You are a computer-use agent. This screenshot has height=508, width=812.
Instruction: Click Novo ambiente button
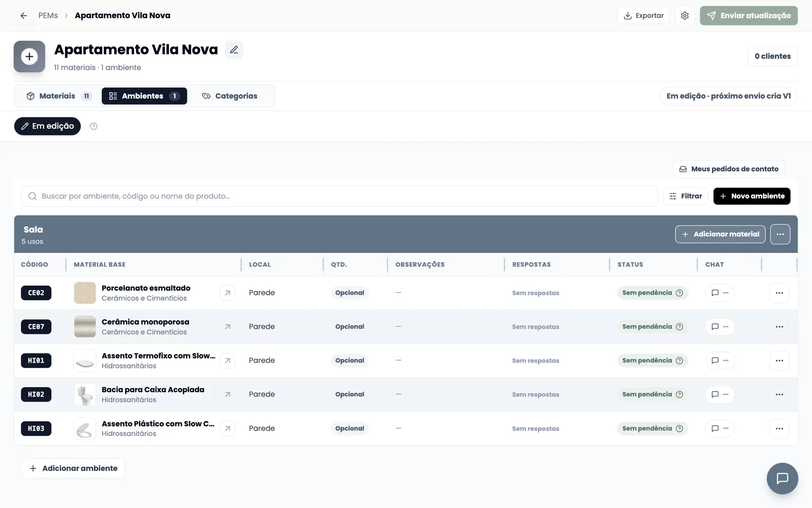pyautogui.click(x=752, y=196)
